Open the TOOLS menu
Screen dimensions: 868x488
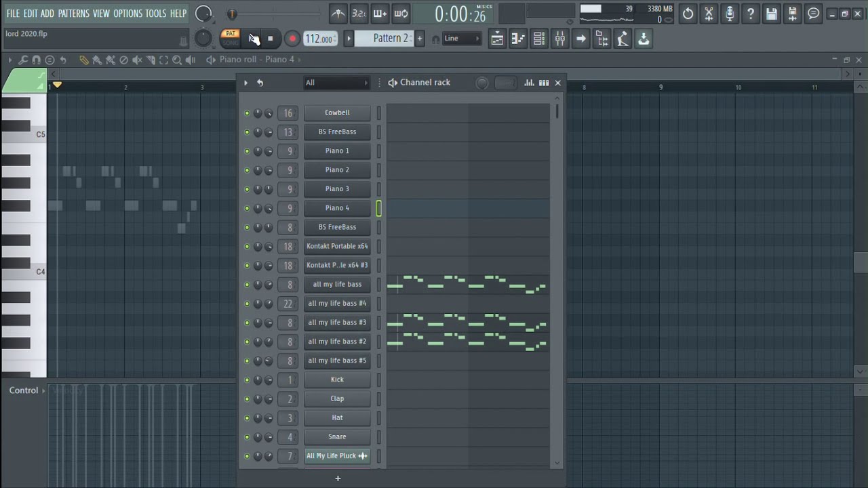point(155,14)
